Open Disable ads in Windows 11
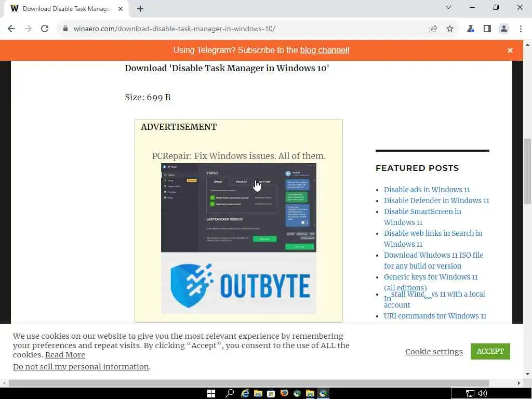The width and height of the screenshot is (532, 399). (x=427, y=190)
